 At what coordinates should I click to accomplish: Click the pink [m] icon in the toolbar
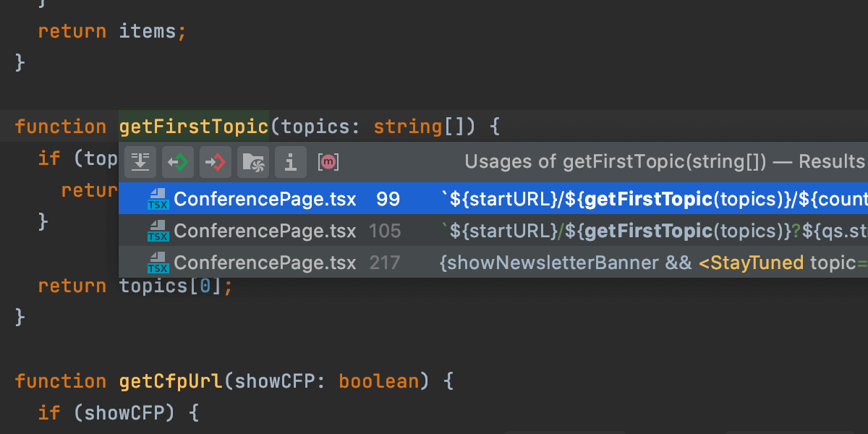pyautogui.click(x=328, y=161)
